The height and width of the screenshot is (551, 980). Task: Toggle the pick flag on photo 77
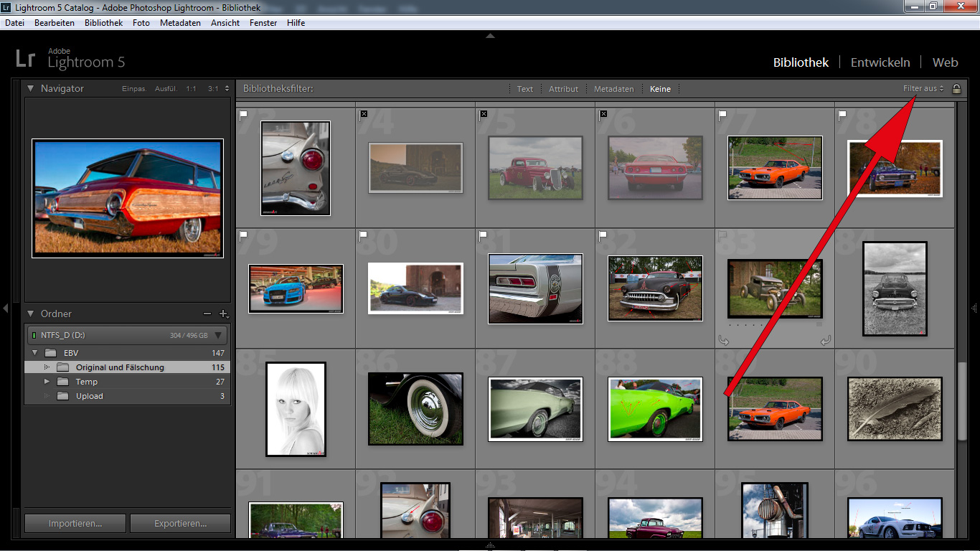723,114
